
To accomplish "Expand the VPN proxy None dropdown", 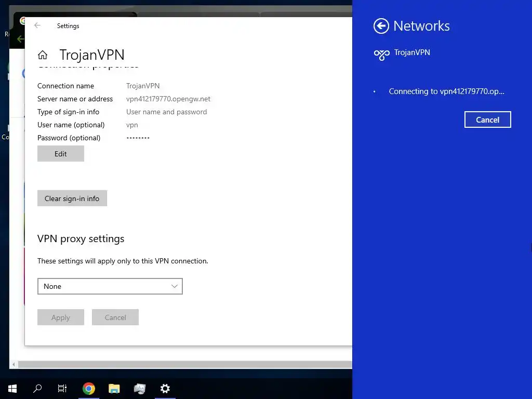I will (x=110, y=286).
